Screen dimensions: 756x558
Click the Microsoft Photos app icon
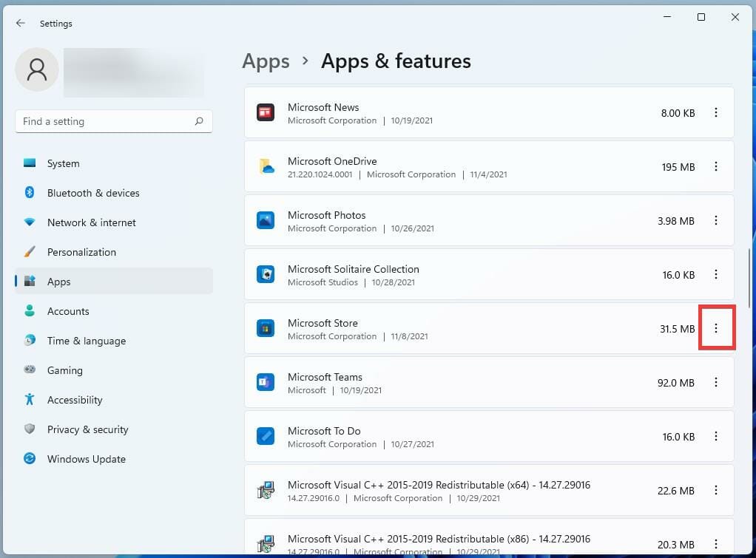click(266, 220)
